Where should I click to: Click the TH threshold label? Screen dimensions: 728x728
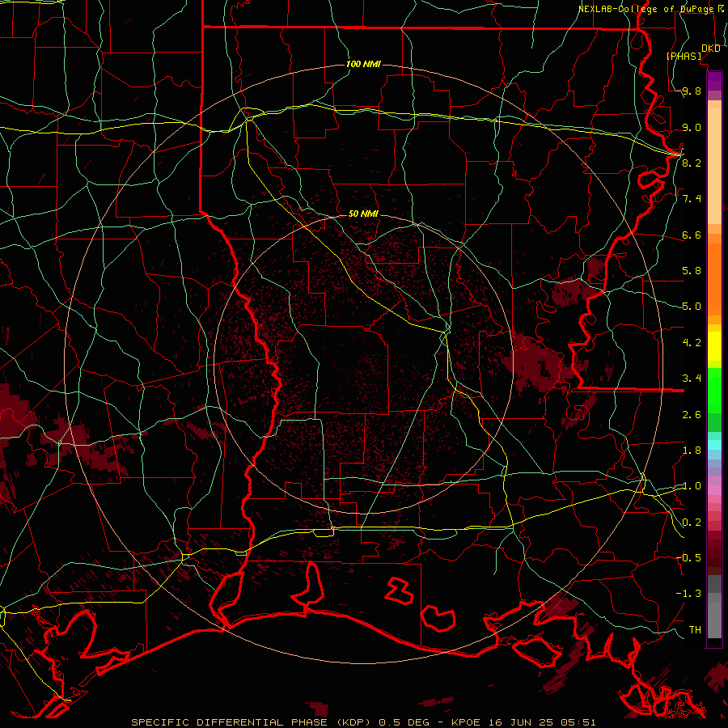point(695,630)
